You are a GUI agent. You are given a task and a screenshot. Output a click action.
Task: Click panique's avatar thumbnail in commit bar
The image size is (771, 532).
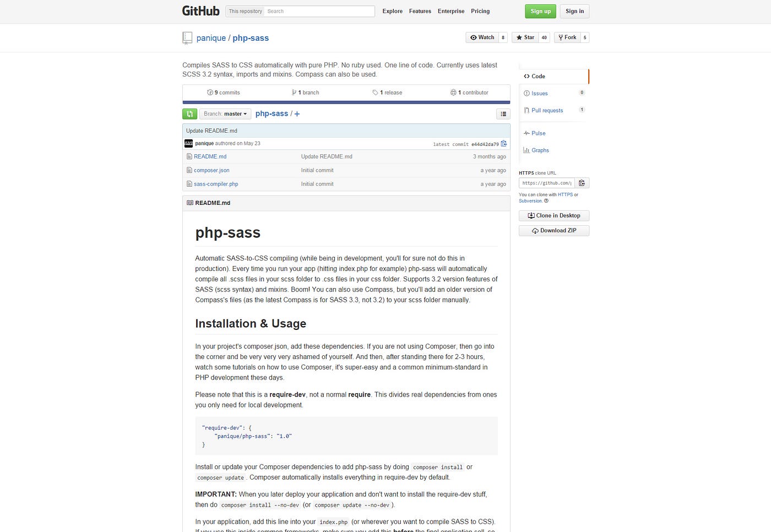point(188,144)
